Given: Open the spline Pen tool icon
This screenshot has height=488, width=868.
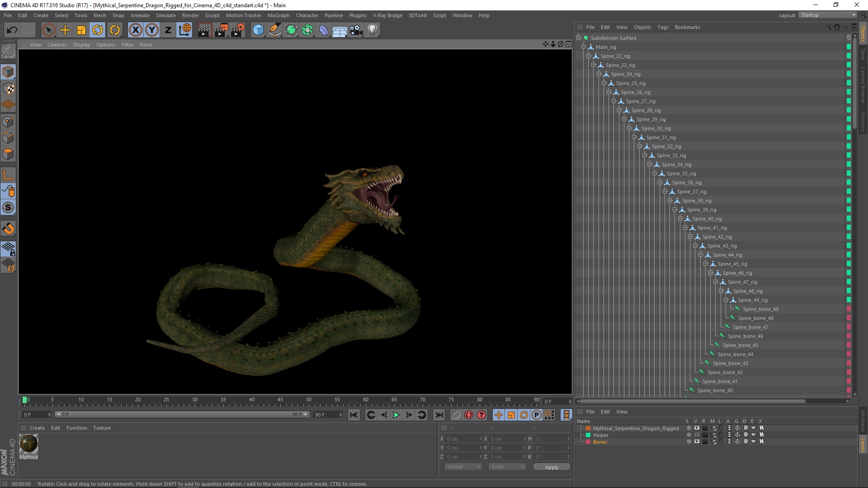Looking at the screenshot, I should coord(274,30).
